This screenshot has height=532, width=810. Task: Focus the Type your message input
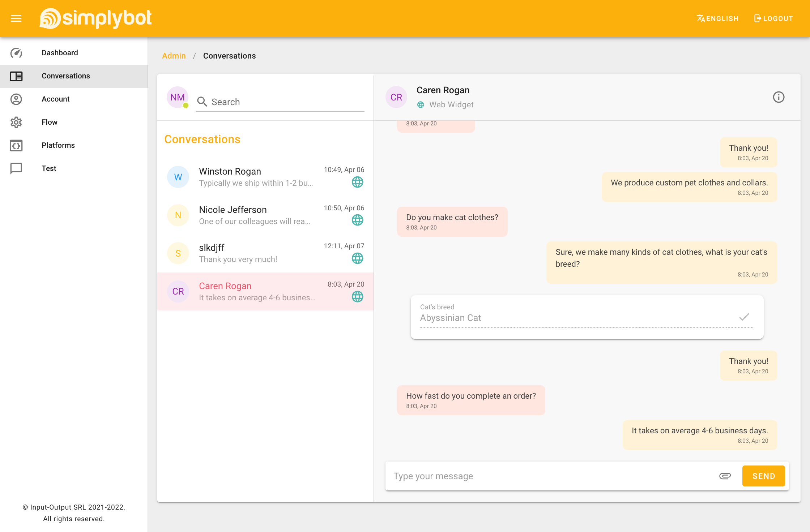click(551, 476)
